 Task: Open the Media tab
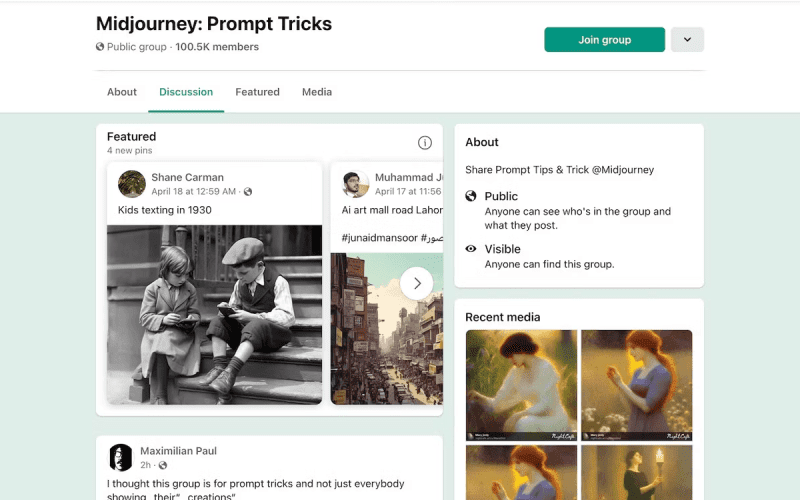pyautogui.click(x=317, y=92)
